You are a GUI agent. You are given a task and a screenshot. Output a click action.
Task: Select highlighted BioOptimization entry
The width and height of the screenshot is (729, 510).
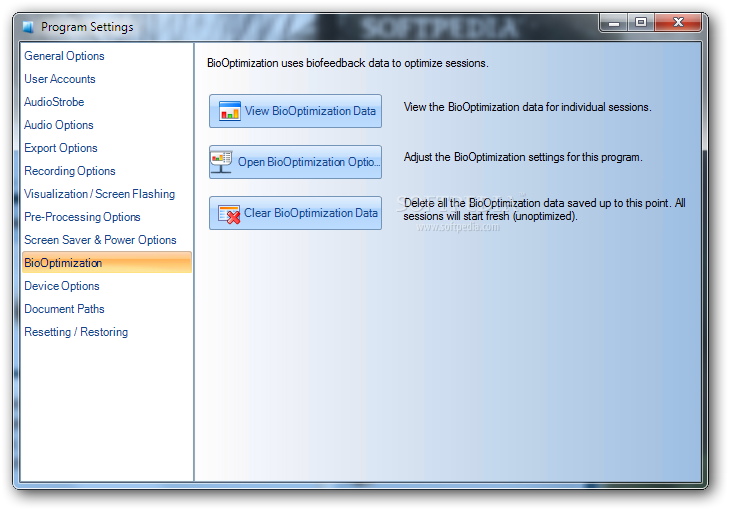tap(107, 263)
